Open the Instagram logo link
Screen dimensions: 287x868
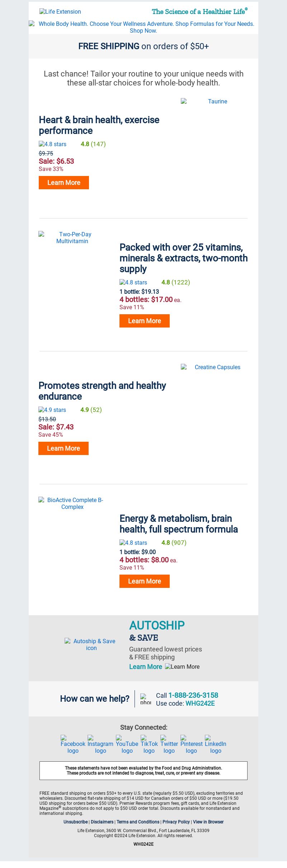[x=100, y=744]
